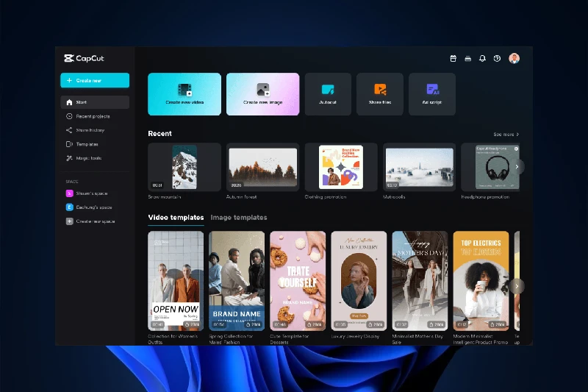
Task: Open the Treat Yourself desserts template
Action: (298, 281)
